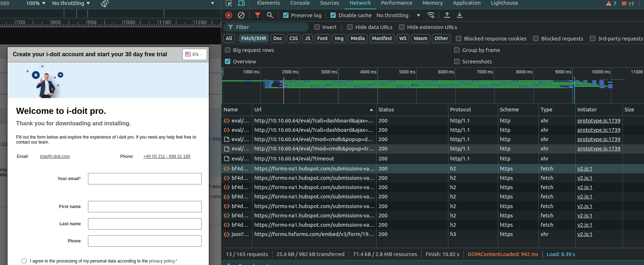Open the trial@i-doit.com email link
Viewport: 644px width, 265px height.
coord(55,156)
